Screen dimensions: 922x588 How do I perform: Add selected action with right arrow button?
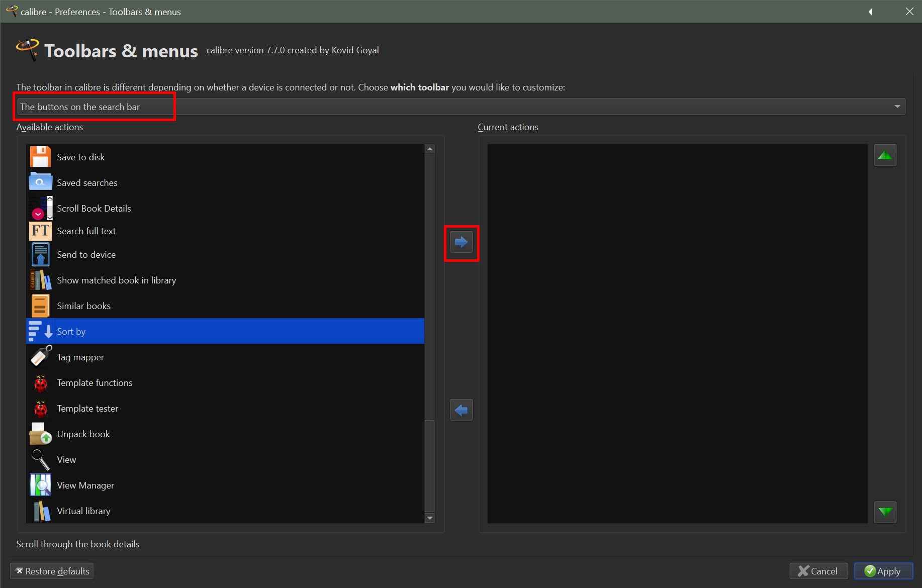click(x=462, y=242)
